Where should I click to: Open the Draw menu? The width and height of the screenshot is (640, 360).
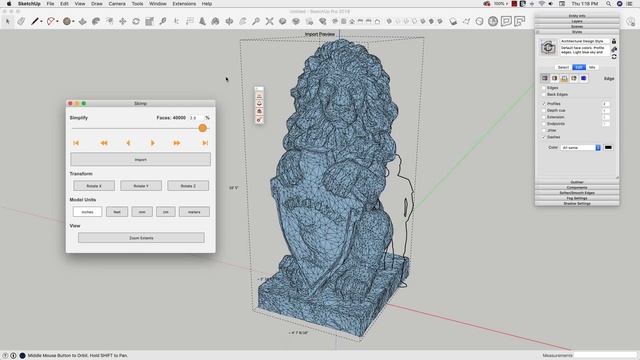(97, 4)
